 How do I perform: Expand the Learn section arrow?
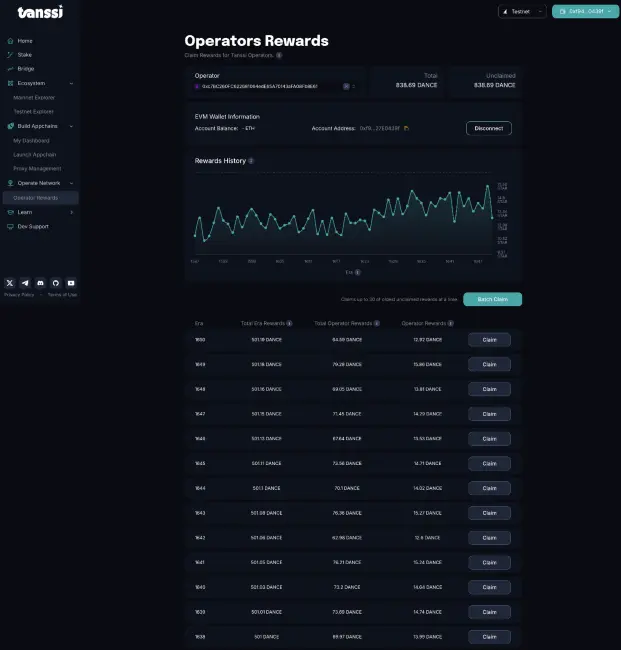[71, 212]
